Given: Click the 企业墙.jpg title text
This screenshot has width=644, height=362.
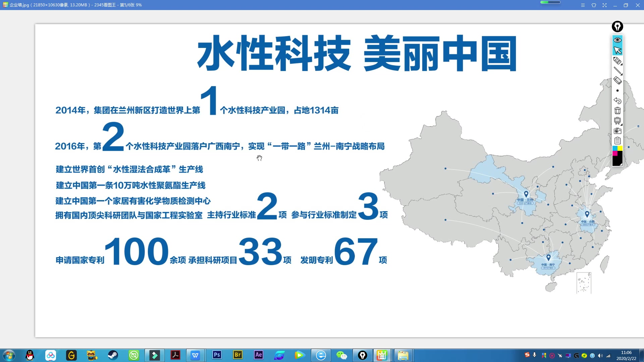Looking at the screenshot, I should [x=19, y=5].
